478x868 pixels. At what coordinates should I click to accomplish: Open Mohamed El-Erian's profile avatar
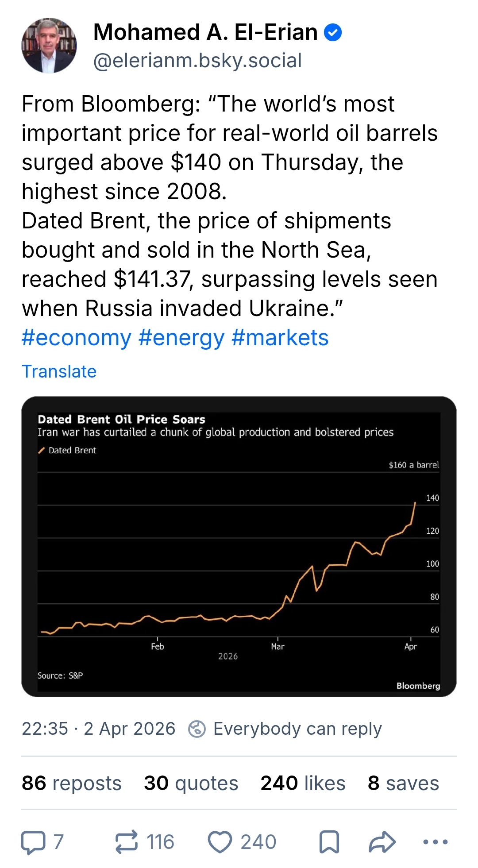pos(49,46)
